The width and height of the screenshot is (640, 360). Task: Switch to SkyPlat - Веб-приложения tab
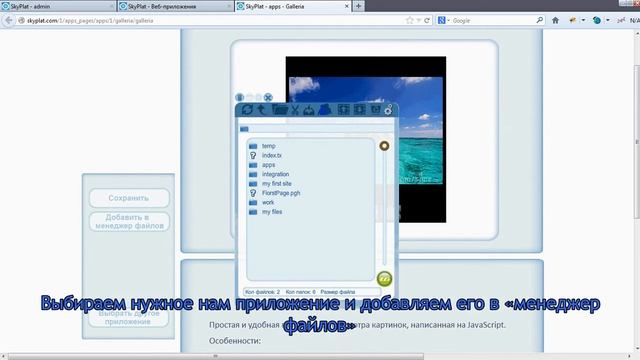coord(176,6)
